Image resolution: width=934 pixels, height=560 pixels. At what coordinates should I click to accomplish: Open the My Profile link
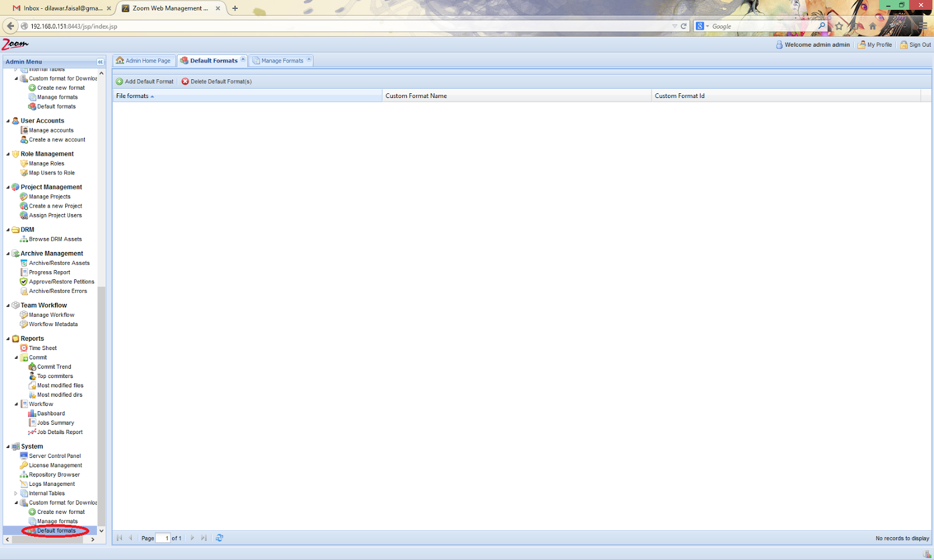tap(875, 45)
